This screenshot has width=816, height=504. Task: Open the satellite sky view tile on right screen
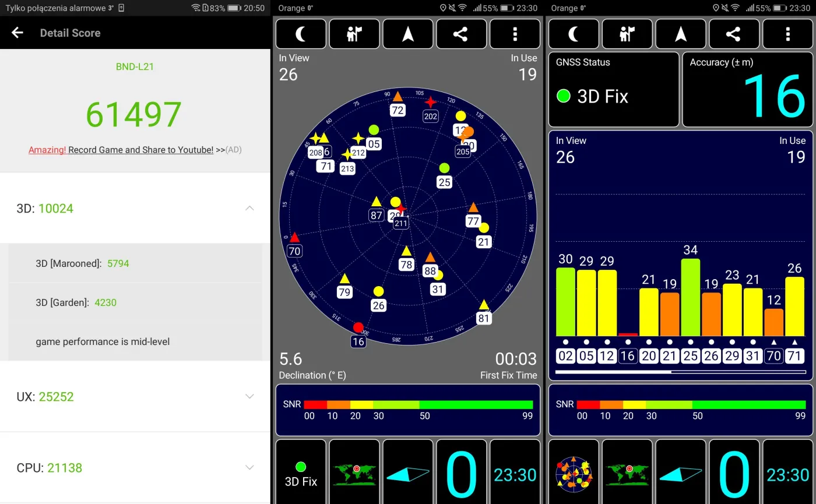click(574, 471)
